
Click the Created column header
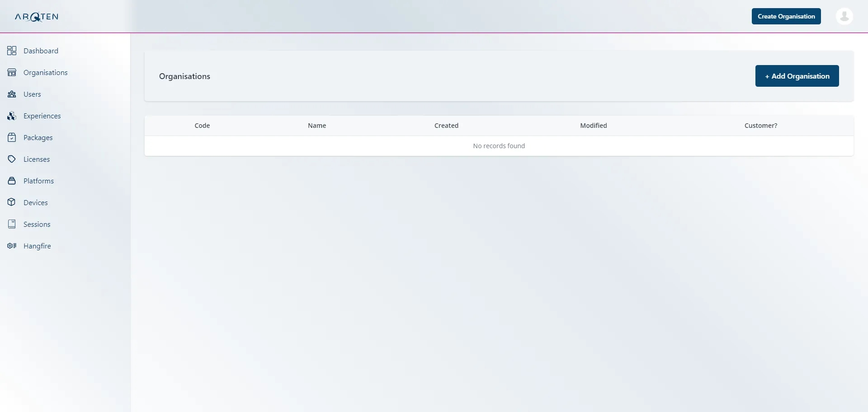(x=446, y=126)
